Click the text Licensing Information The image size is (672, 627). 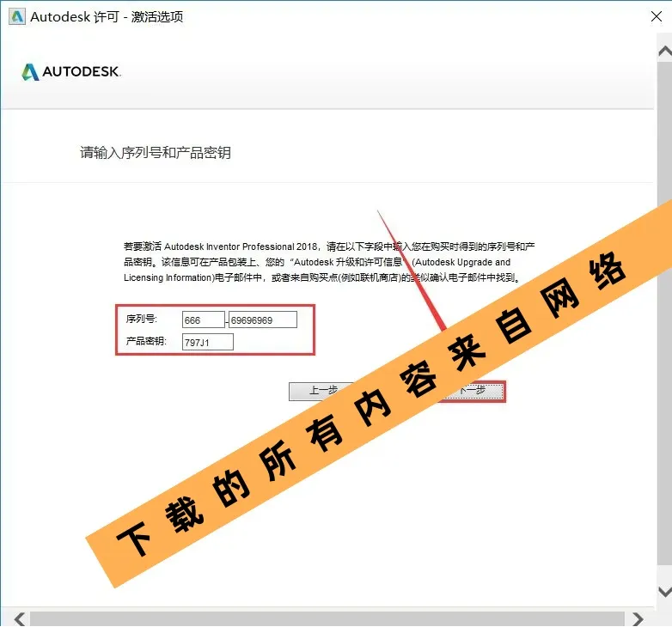(168, 277)
